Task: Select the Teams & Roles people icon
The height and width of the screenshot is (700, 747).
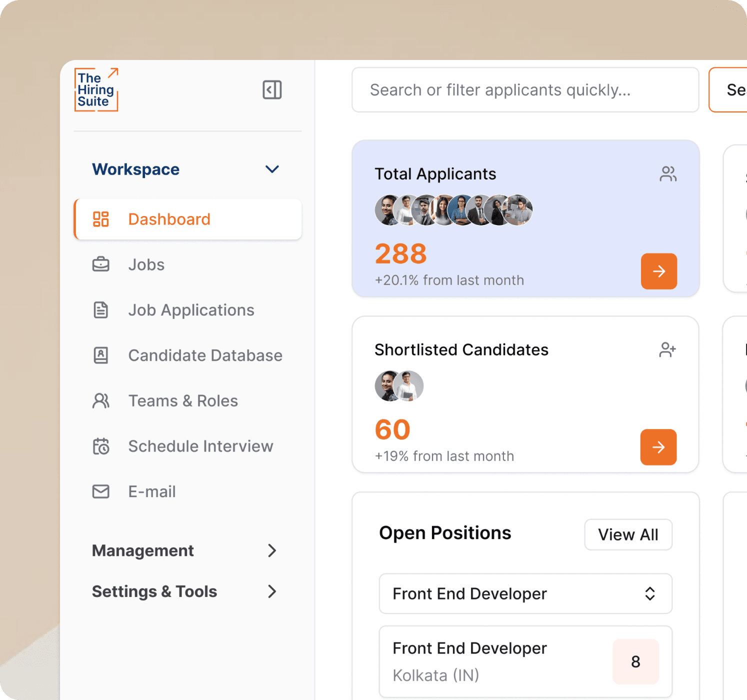Action: coord(101,400)
